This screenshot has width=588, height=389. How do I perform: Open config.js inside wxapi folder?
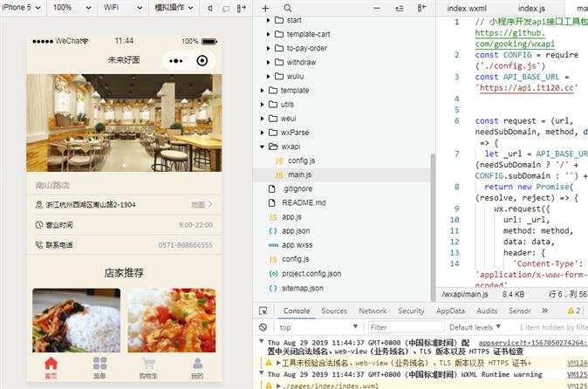(x=299, y=160)
